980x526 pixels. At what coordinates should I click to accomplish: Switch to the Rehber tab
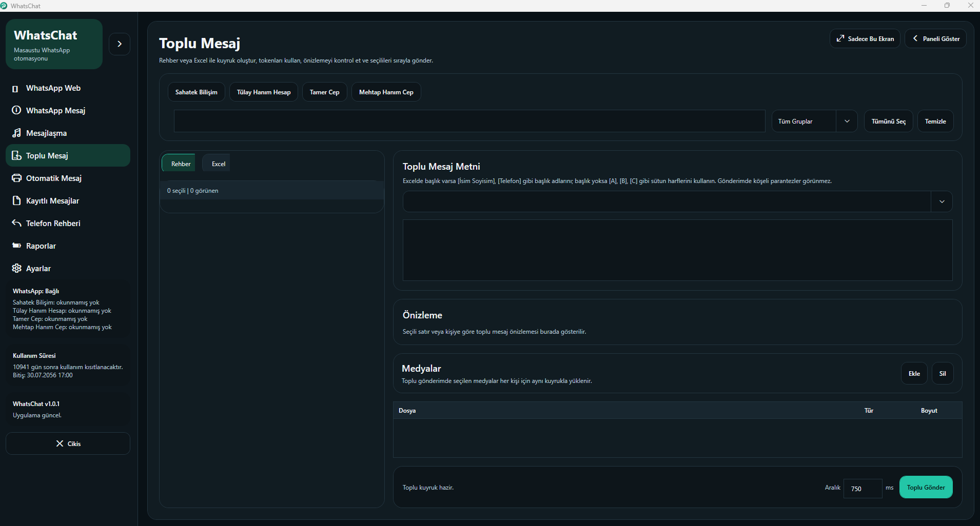pyautogui.click(x=179, y=164)
